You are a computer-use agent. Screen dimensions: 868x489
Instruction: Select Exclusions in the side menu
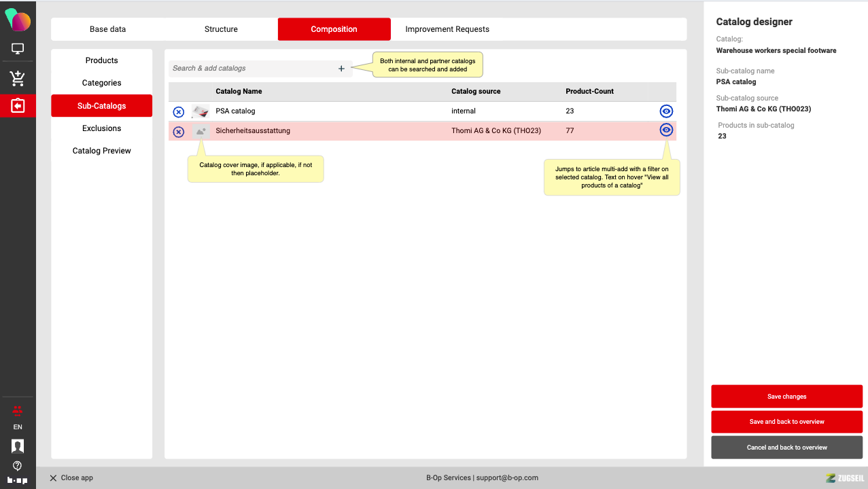101,128
